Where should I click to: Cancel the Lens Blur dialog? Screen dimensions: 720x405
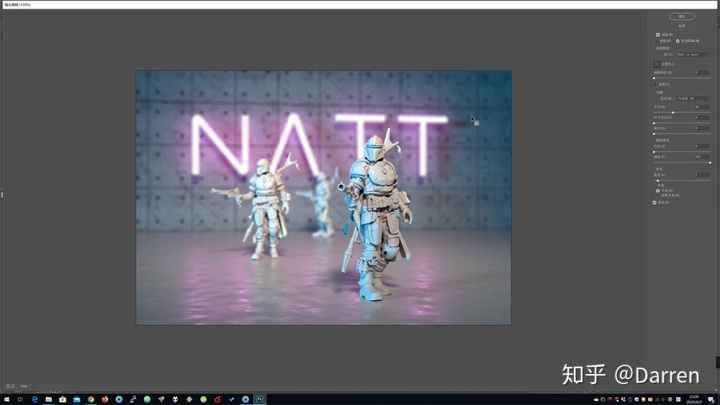[682, 26]
